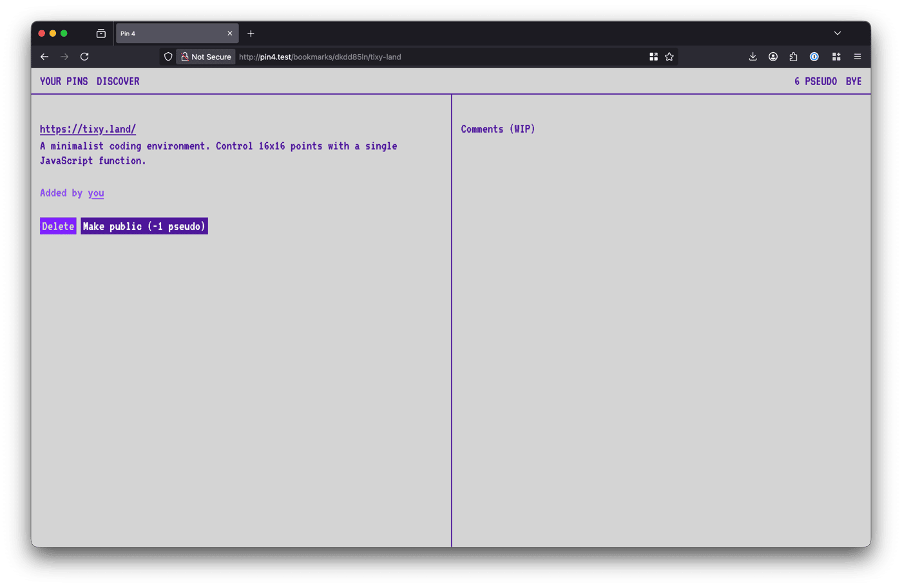Bookmark this page with the star icon
The height and width of the screenshot is (588, 902).
point(669,57)
